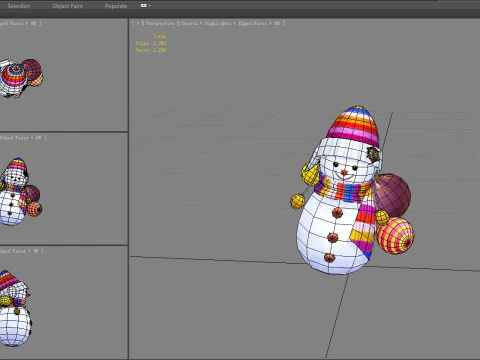The width and height of the screenshot is (480, 360).
Task: Select the snowman's striped hat in Perspective view
Action: point(353,126)
